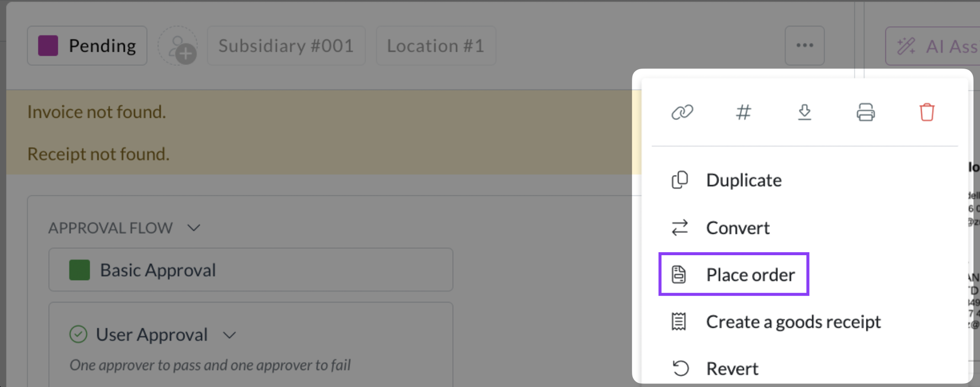Delete with the red trash icon
This screenshot has width=980, height=387.
pos(927,112)
